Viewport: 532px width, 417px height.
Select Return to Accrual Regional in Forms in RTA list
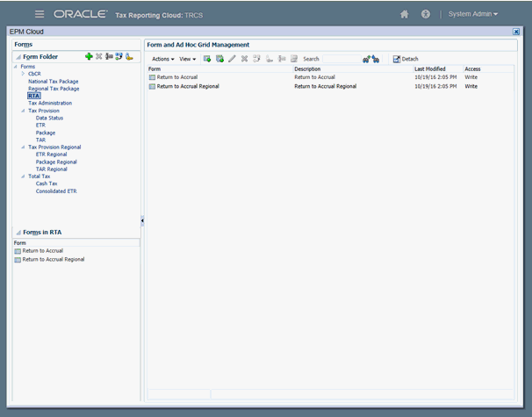click(x=54, y=259)
